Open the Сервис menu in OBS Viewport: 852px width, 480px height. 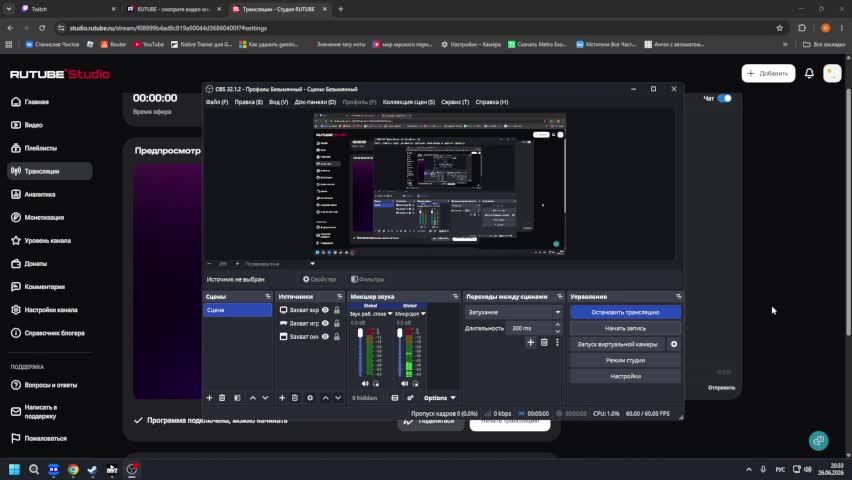455,102
